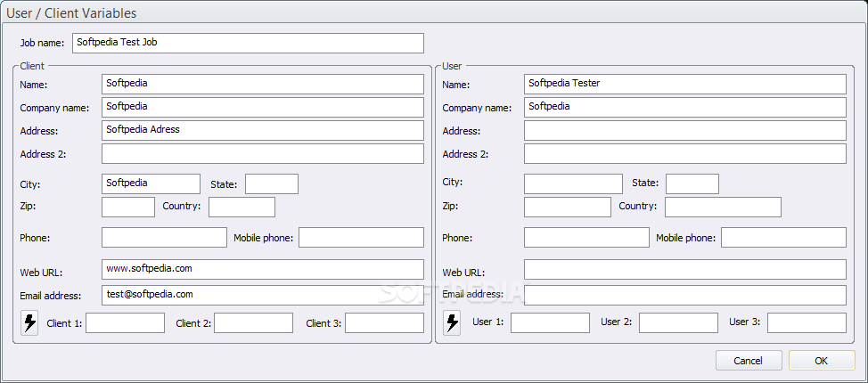Click the User Company name field
Viewport: 868px width, 383px height.
[685, 108]
